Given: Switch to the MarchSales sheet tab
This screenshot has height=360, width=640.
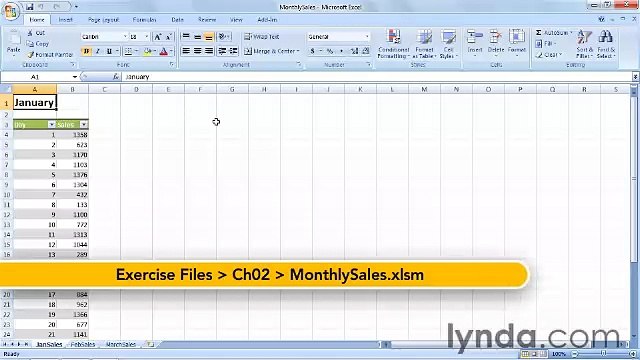Looking at the screenshot, I should tap(121, 344).
